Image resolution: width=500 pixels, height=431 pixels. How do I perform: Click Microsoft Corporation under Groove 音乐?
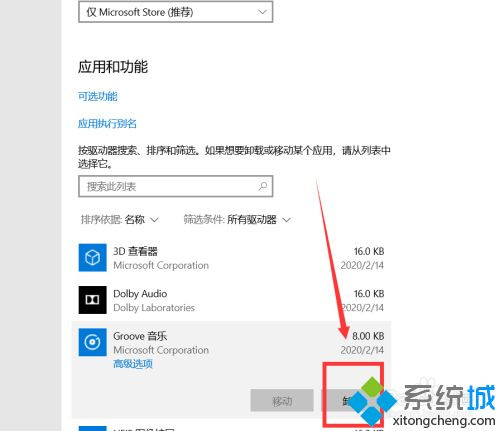point(161,350)
